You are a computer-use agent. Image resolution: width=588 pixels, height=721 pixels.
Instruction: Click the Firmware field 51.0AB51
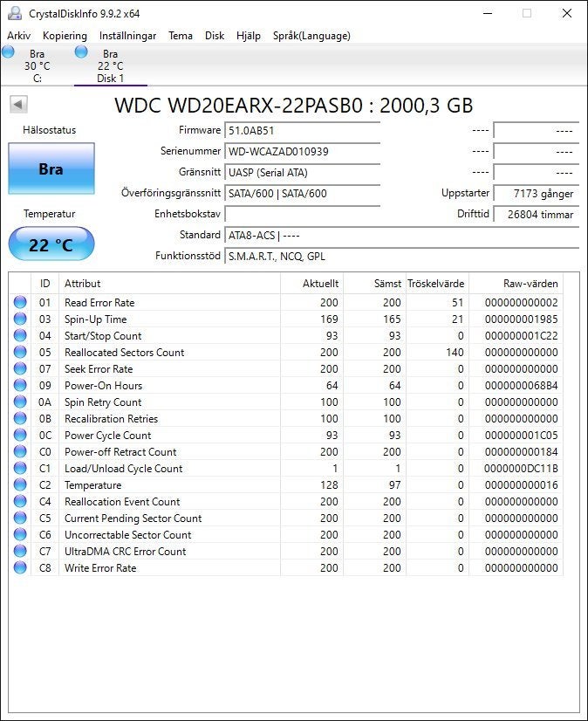(x=302, y=131)
